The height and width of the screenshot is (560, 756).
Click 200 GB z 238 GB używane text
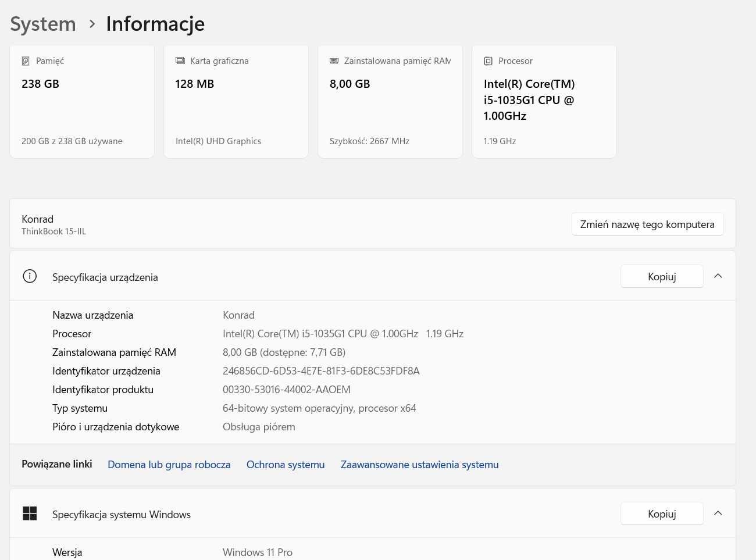point(72,141)
